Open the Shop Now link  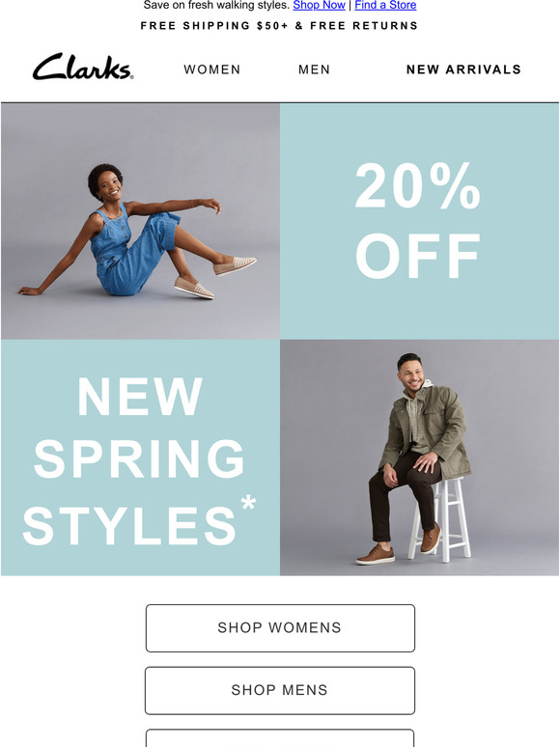point(319,5)
